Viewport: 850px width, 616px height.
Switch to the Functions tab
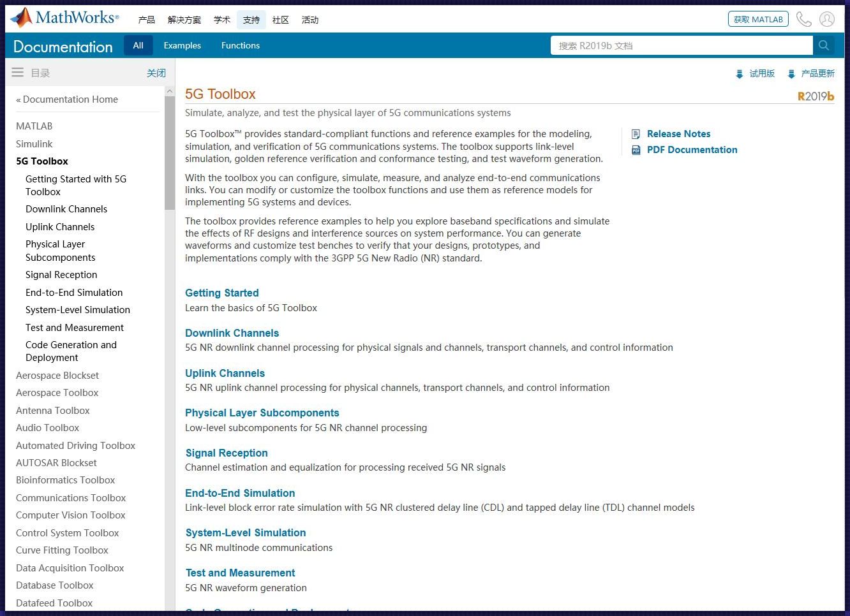pos(241,45)
